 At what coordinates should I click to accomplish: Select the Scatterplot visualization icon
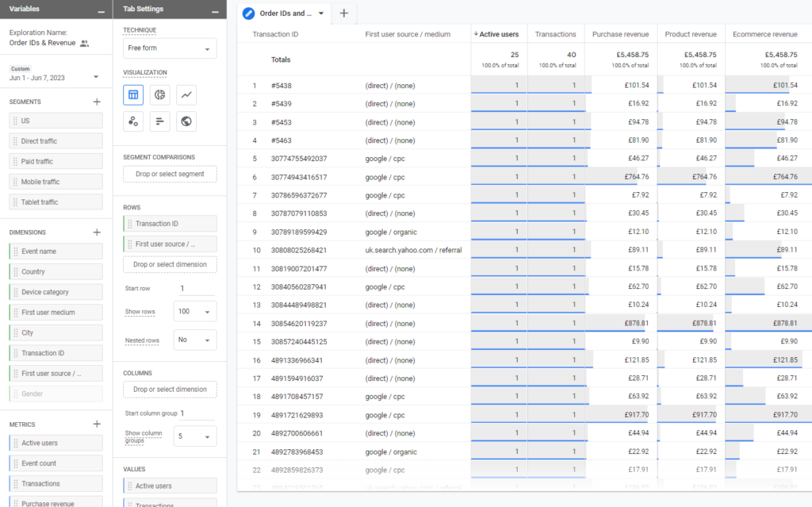pyautogui.click(x=133, y=121)
